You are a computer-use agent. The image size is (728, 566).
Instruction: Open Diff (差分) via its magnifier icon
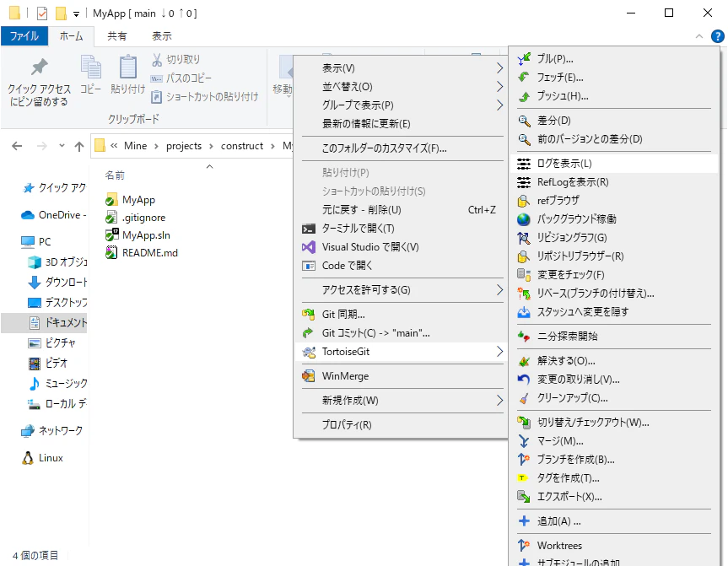tap(524, 121)
